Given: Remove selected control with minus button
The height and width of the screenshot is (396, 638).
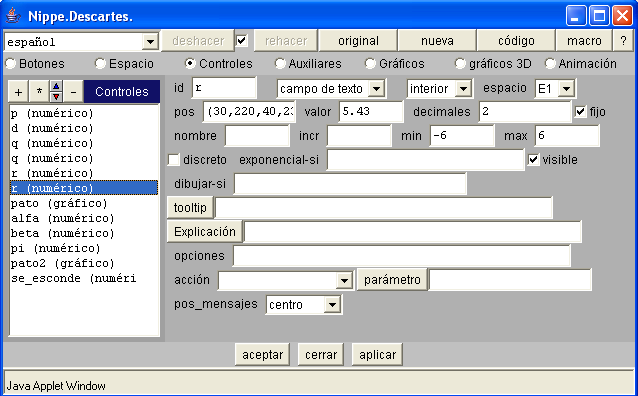Looking at the screenshot, I should 73,92.
